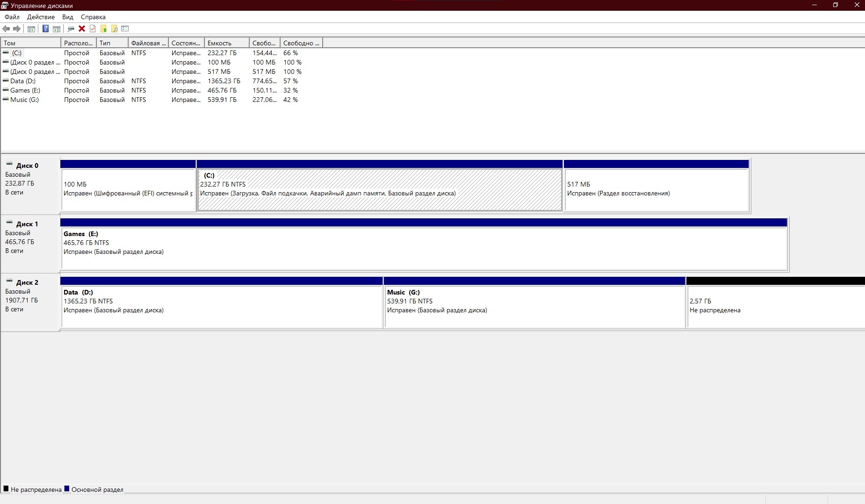This screenshot has width=865, height=504.
Task: Select the Music (G:) partition block
Action: pos(534,303)
